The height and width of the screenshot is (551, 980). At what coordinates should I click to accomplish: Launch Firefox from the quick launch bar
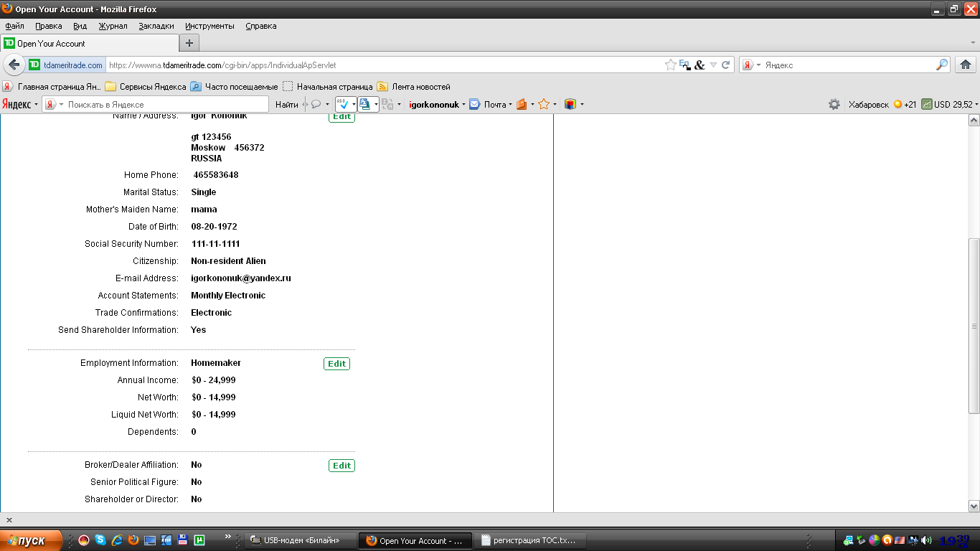click(133, 540)
